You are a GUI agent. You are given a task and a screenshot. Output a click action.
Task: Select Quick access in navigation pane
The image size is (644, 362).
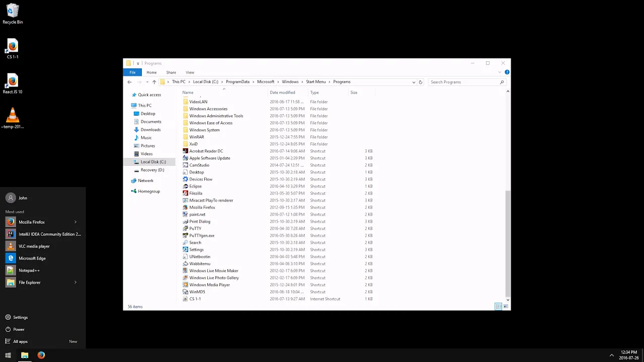pyautogui.click(x=149, y=95)
